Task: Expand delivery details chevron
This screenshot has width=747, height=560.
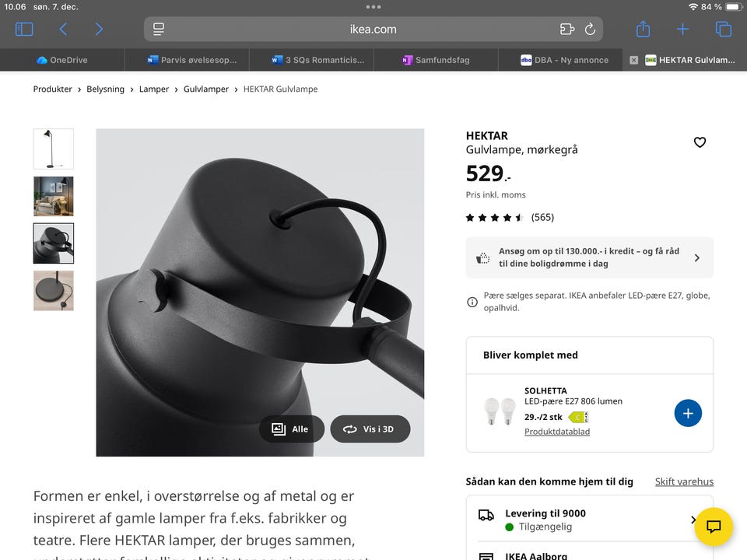Action: click(x=693, y=520)
